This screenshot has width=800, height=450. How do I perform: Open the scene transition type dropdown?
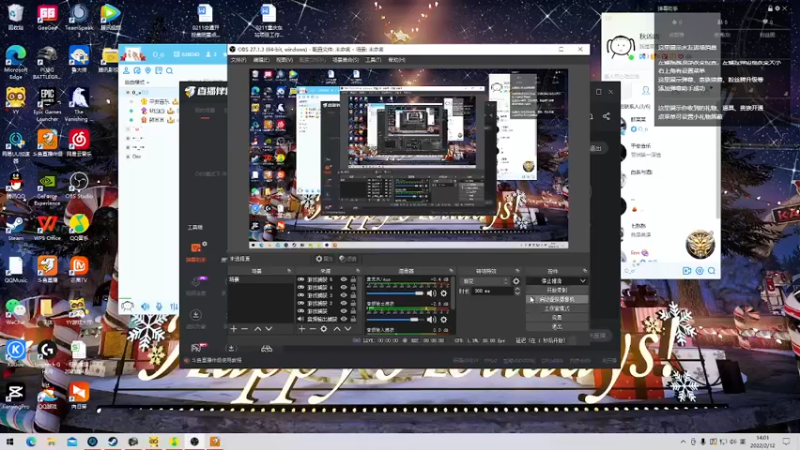(x=485, y=281)
